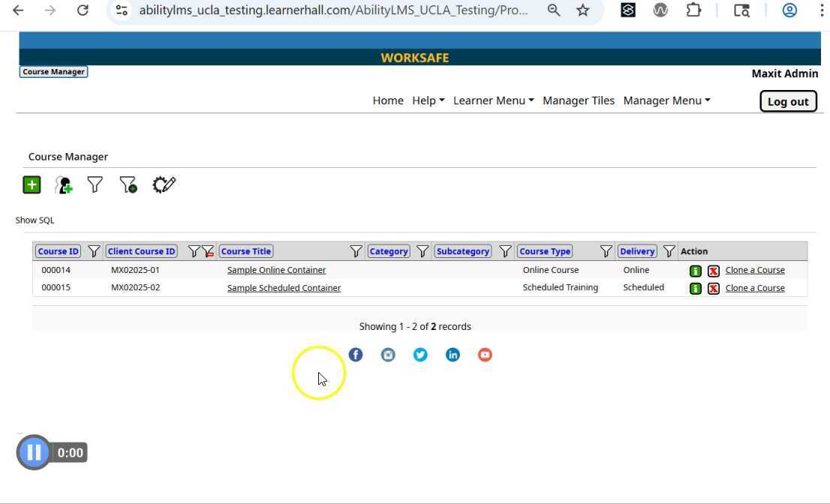
Task: Toggle the Course Title column filter
Action: pos(356,252)
